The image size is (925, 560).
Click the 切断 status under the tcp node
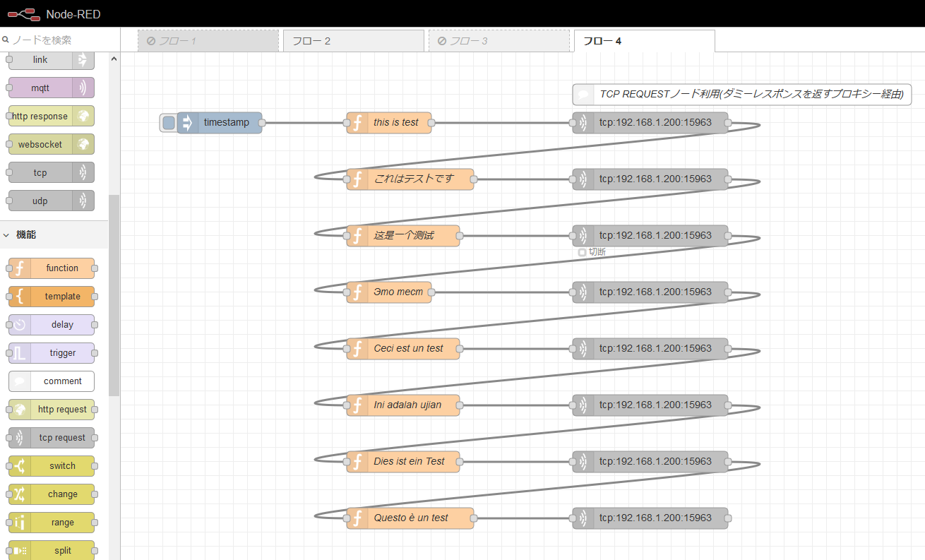pyautogui.click(x=592, y=252)
